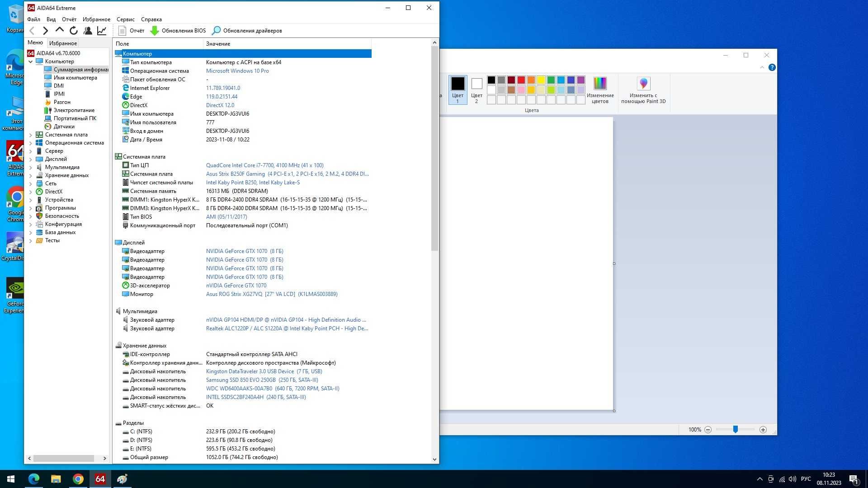Collapse the Компьютер tree node
The height and width of the screenshot is (488, 868).
(x=30, y=61)
